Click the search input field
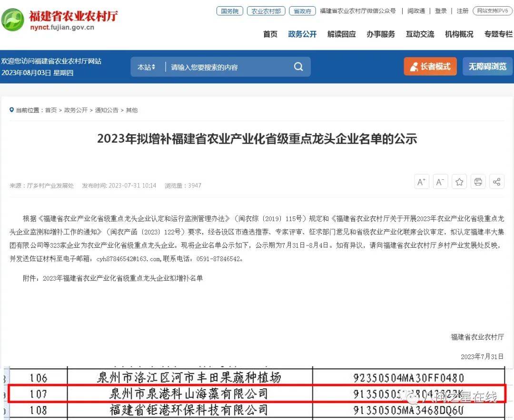Image resolution: width=514 pixels, height=420 pixels. click(x=228, y=67)
